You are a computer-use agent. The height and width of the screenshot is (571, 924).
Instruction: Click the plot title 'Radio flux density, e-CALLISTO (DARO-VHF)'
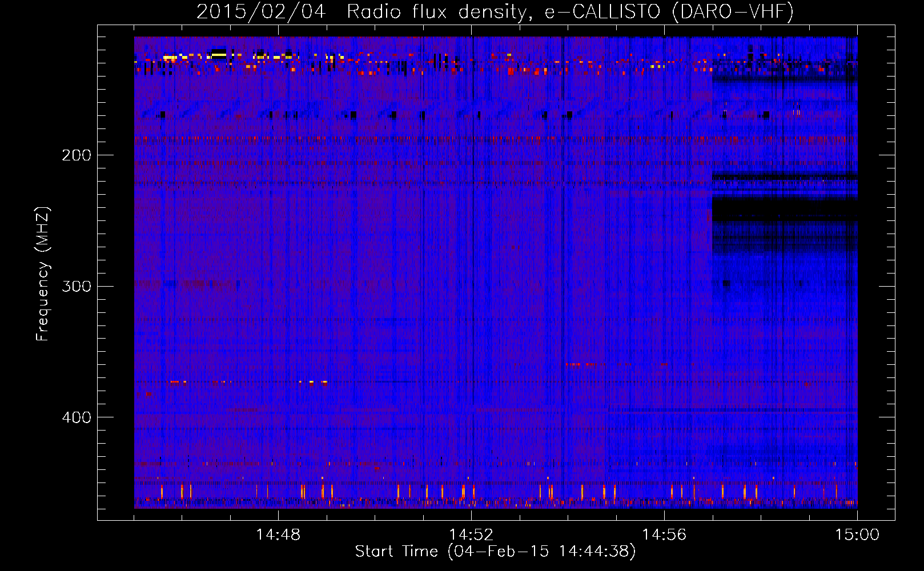coord(570,11)
